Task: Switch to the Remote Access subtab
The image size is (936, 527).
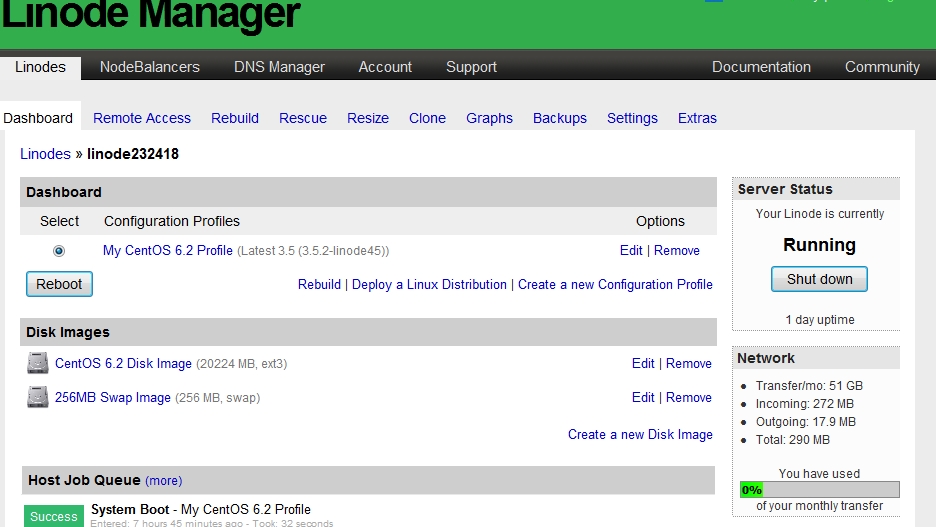Action: (x=142, y=118)
